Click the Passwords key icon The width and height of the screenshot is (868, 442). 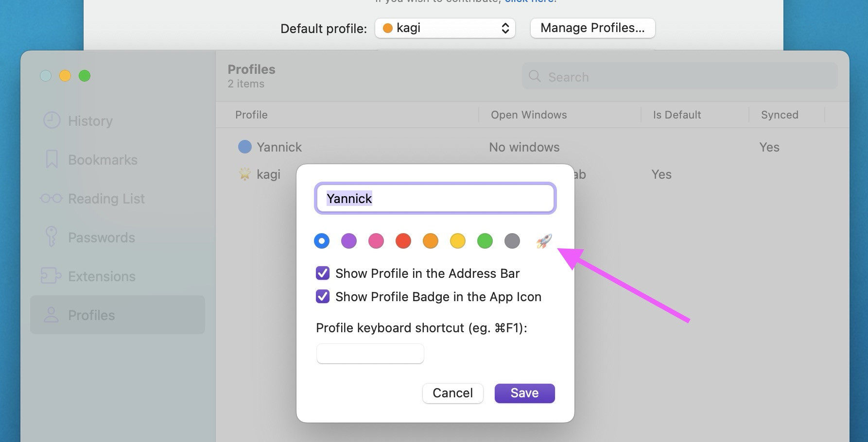tap(51, 237)
